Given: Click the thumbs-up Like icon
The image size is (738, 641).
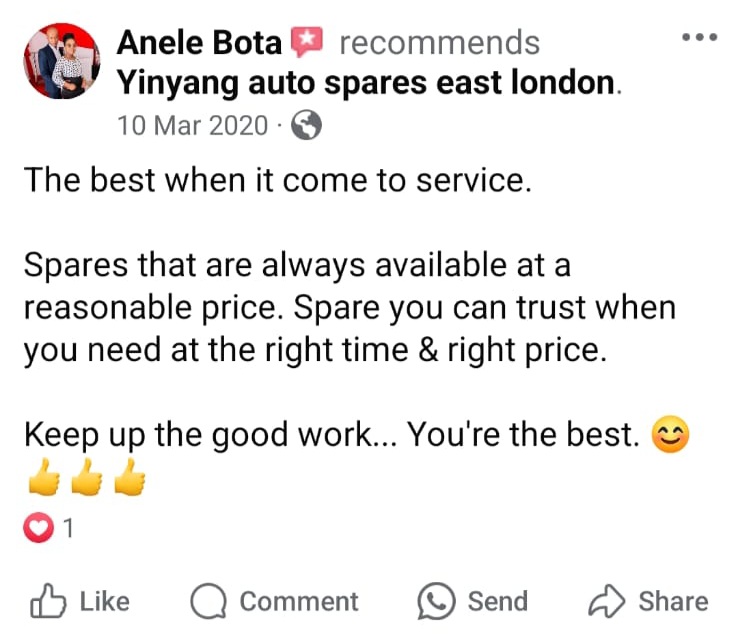Looking at the screenshot, I should point(48,601).
